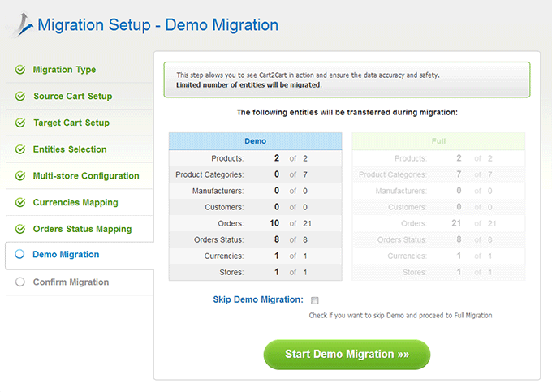Click the Skip Demo Migration label
Viewport: 552px width, 392px height.
(x=258, y=299)
